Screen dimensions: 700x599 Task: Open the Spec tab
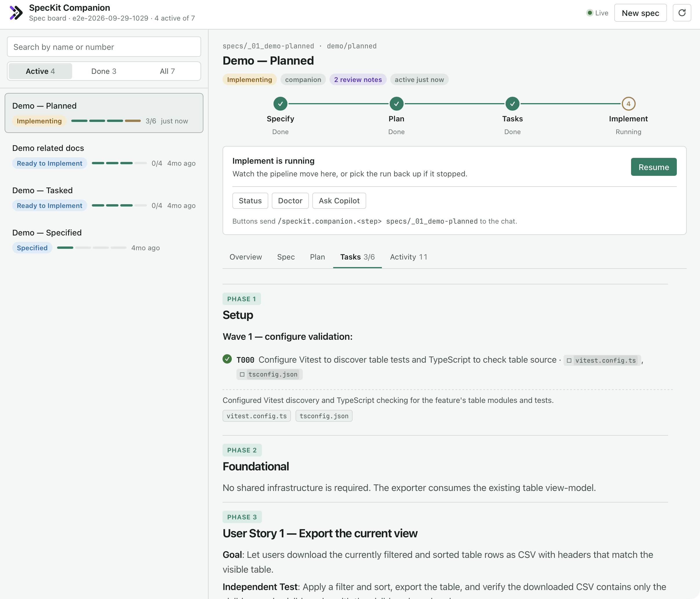(x=286, y=257)
